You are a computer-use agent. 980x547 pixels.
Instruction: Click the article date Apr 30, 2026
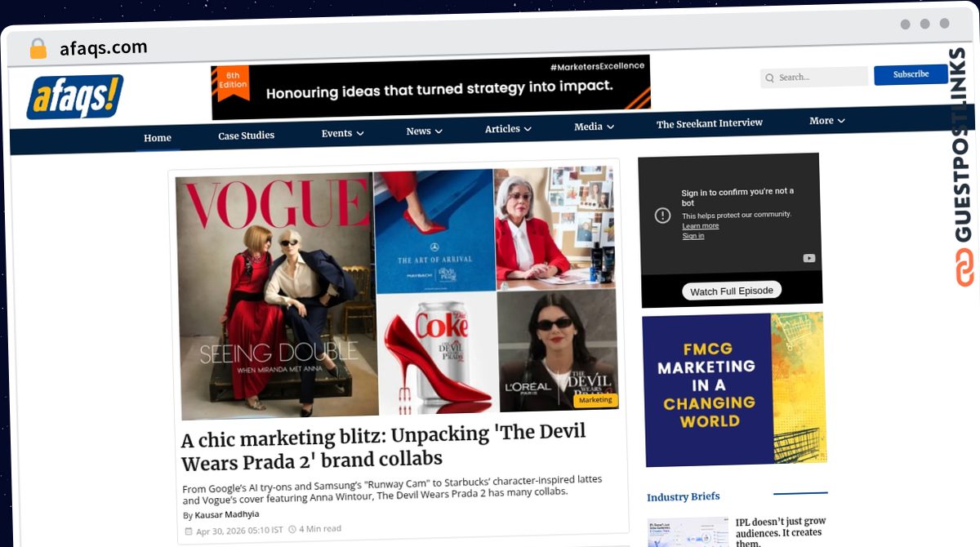click(x=239, y=530)
